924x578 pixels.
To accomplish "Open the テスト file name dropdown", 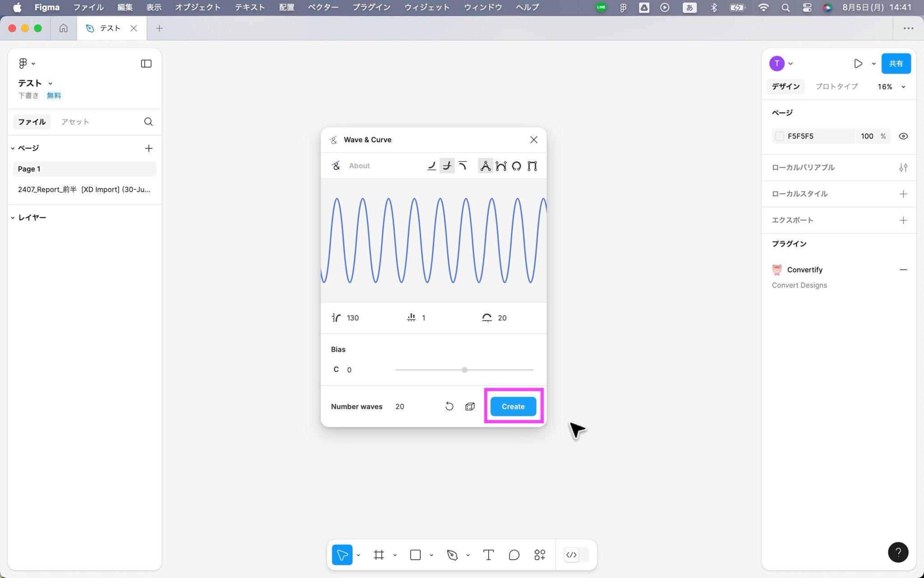I will 51,83.
